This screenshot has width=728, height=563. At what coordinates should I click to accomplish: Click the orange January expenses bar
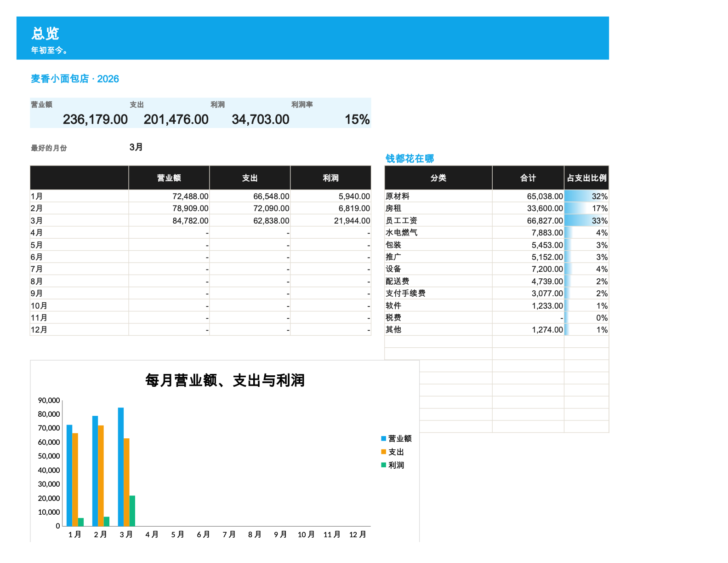click(75, 480)
